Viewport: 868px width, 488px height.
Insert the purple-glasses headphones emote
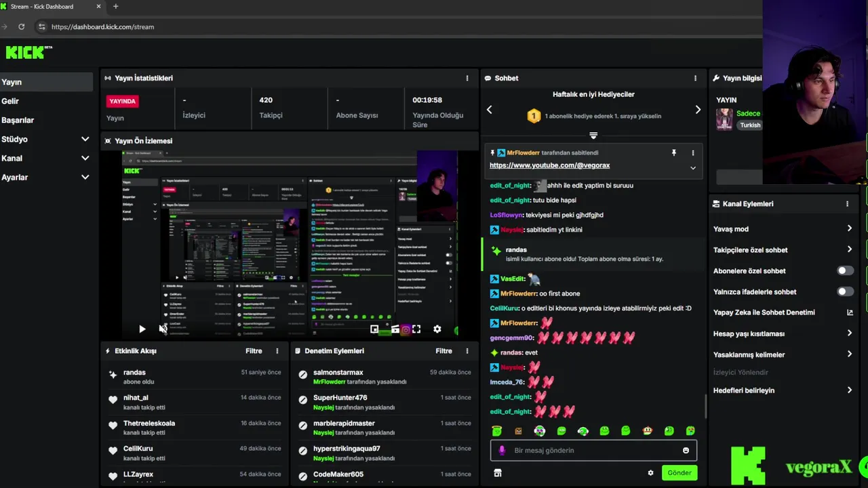[540, 431]
